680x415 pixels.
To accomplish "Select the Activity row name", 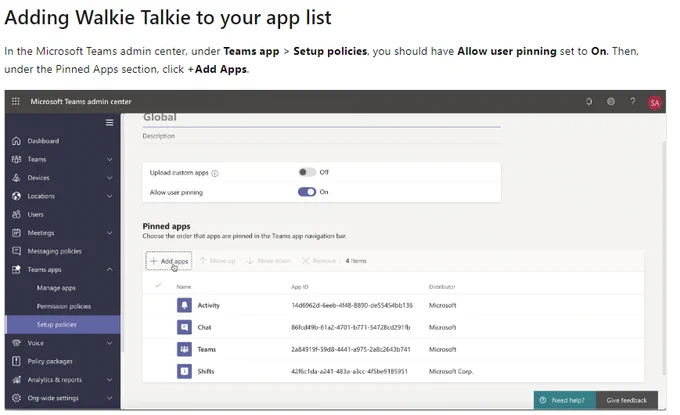I will click(x=209, y=305).
